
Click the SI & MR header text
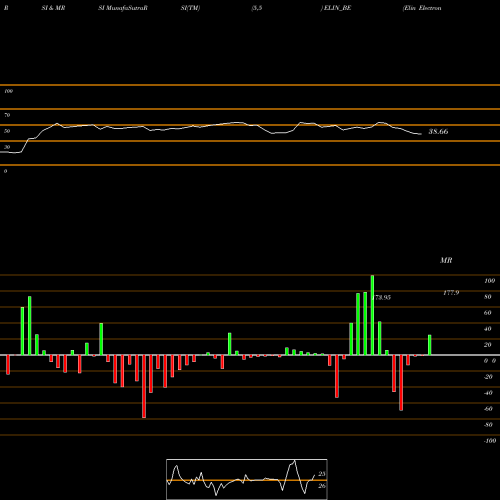coord(53,8)
